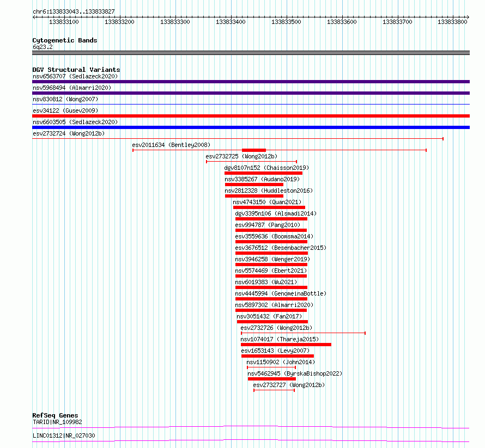Select nsv5897302 (Almarri2020) label

point(274,305)
